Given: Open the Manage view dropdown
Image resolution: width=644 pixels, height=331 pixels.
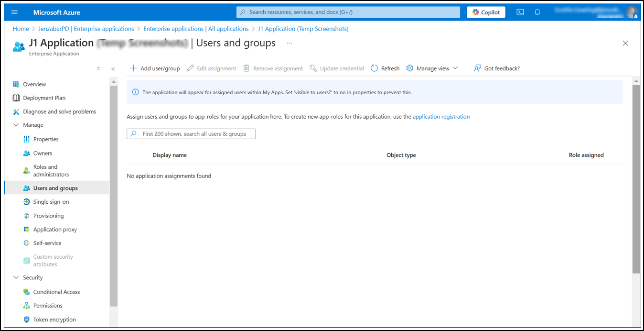Looking at the screenshot, I should coord(432,68).
